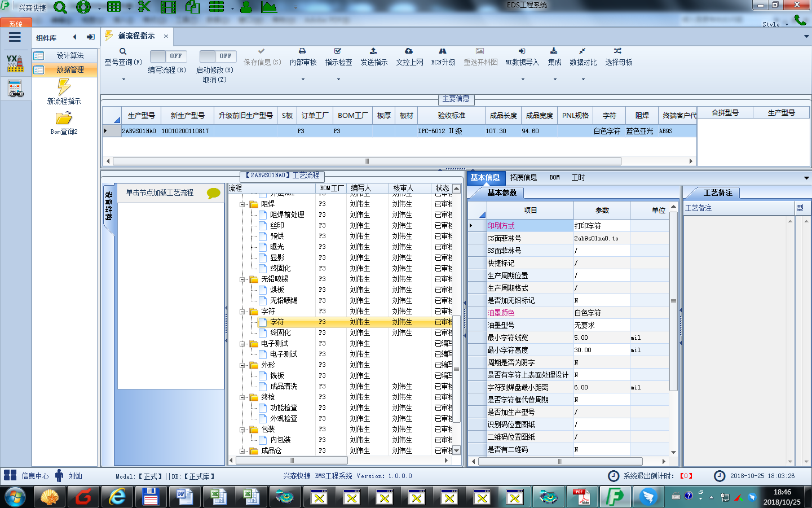Click horizontal scrollbar of main info grid
Screen dimensions: 812x508
367,161
